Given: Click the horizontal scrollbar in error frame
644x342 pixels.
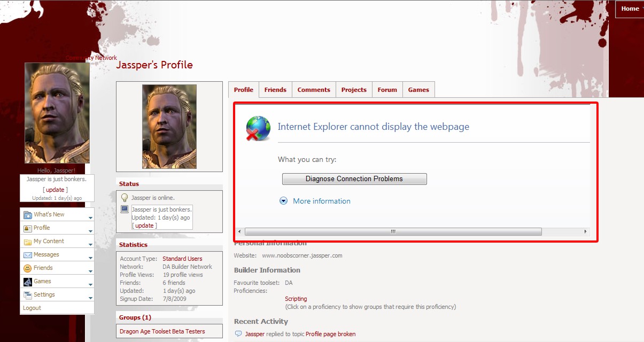Looking at the screenshot, I should [393, 232].
